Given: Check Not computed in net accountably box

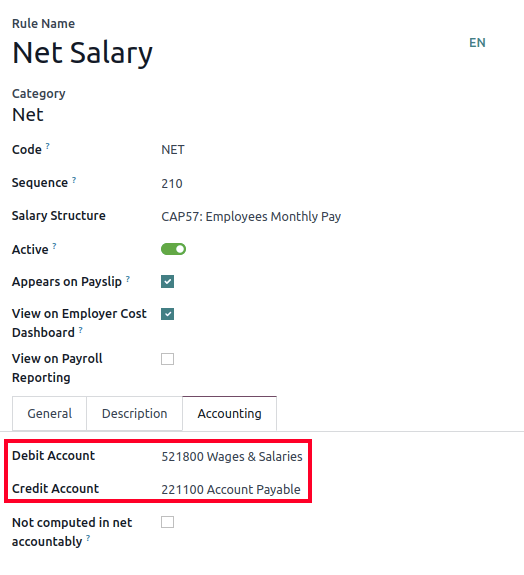Looking at the screenshot, I should point(168,522).
